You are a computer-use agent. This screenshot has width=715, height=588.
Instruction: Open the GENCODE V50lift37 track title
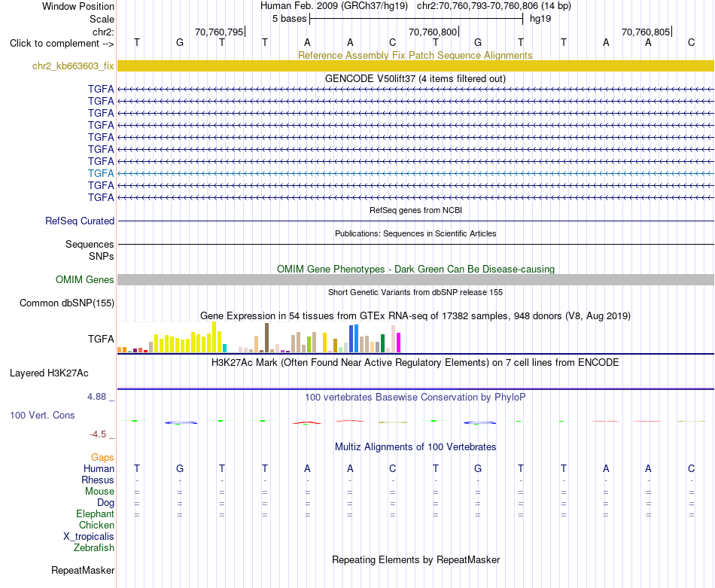tap(415, 78)
